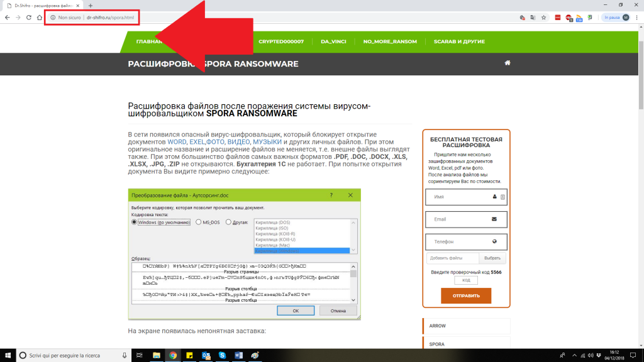Screen dimensions: 644x362
Task: Click the Выбрать file chooser button
Action: (x=492, y=258)
